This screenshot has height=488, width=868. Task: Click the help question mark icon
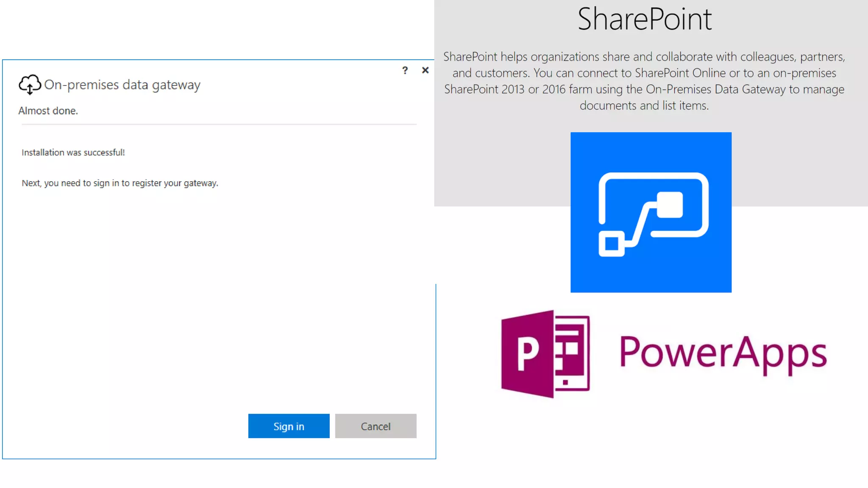[x=405, y=70]
